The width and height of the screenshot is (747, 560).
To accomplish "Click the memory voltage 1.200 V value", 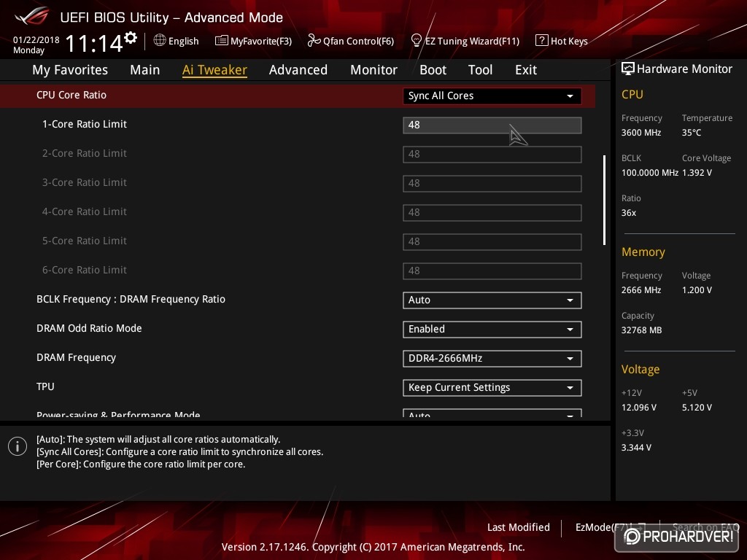I will click(x=697, y=290).
